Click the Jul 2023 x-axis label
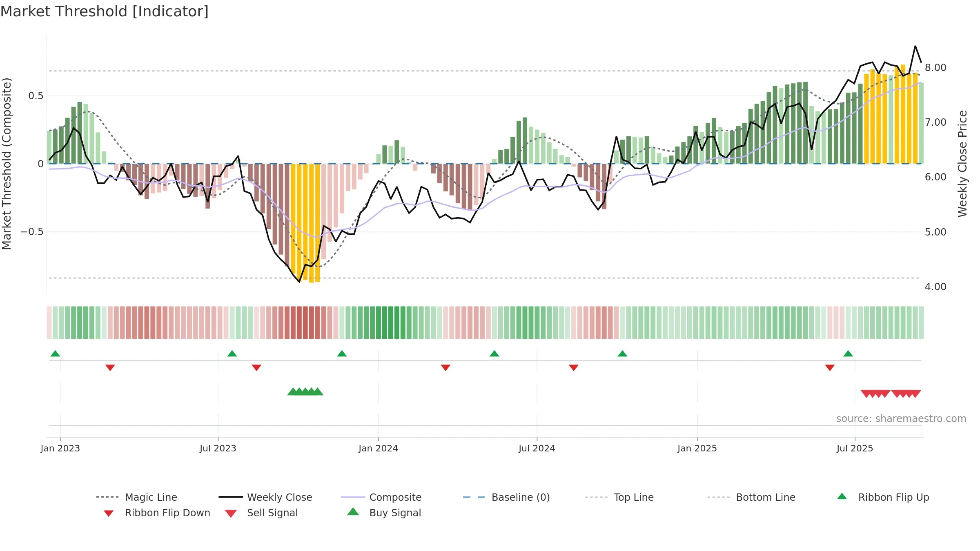 (x=218, y=448)
